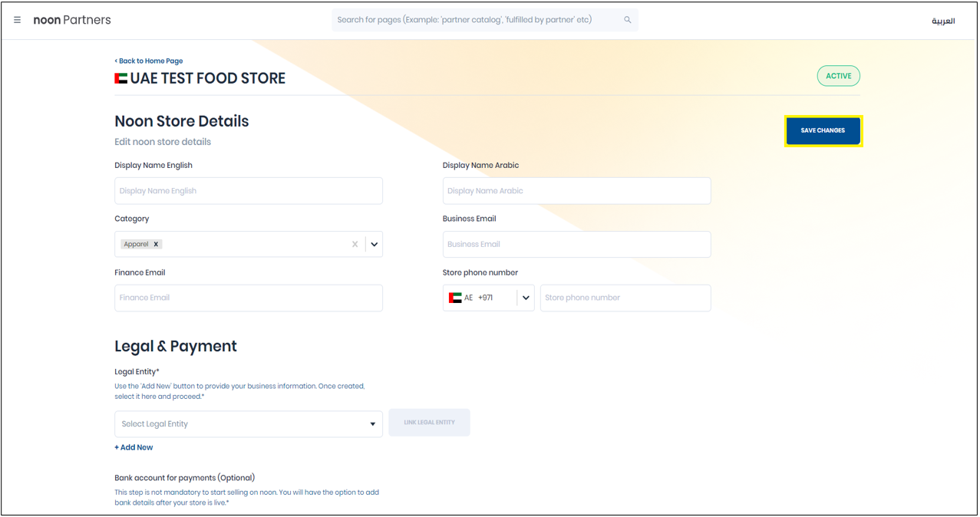The height and width of the screenshot is (517, 980).
Task: Go back to Home Page
Action: click(x=149, y=61)
